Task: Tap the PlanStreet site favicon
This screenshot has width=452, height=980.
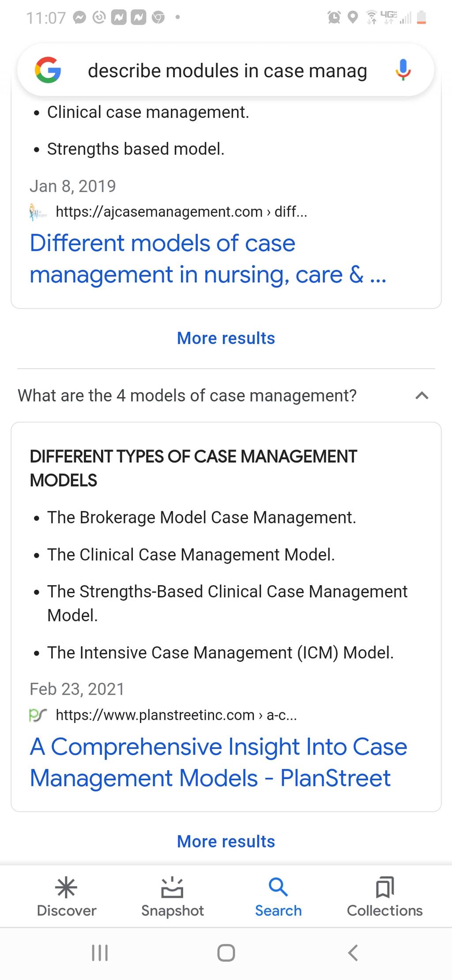Action: [x=38, y=715]
